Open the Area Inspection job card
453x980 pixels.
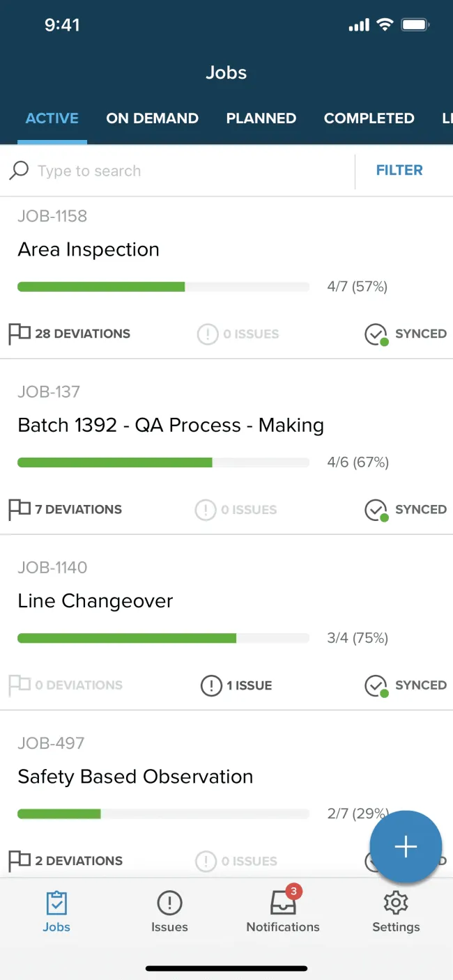tap(89, 249)
